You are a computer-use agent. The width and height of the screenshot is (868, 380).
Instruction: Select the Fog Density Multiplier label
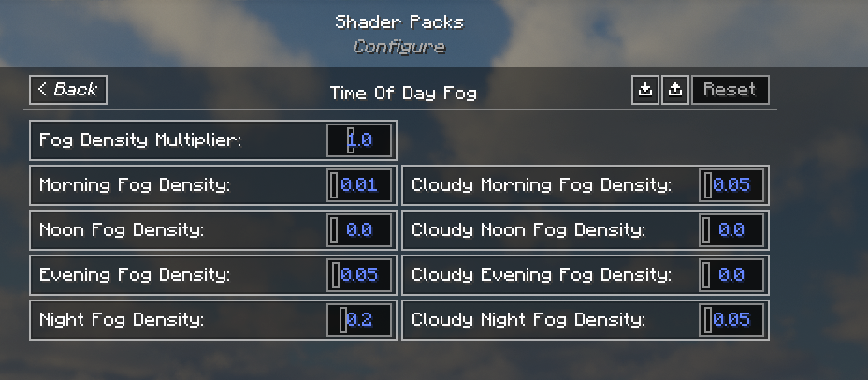140,140
